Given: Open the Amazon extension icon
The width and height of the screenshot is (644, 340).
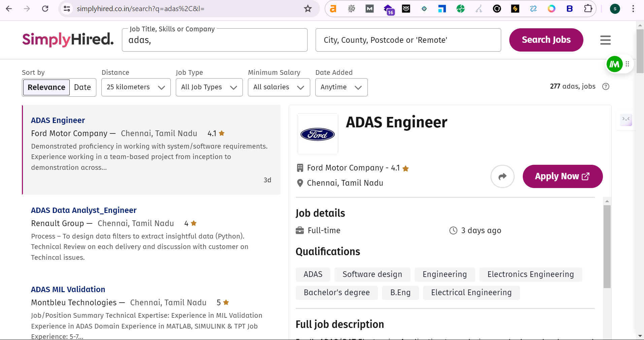Looking at the screenshot, I should pyautogui.click(x=333, y=9).
